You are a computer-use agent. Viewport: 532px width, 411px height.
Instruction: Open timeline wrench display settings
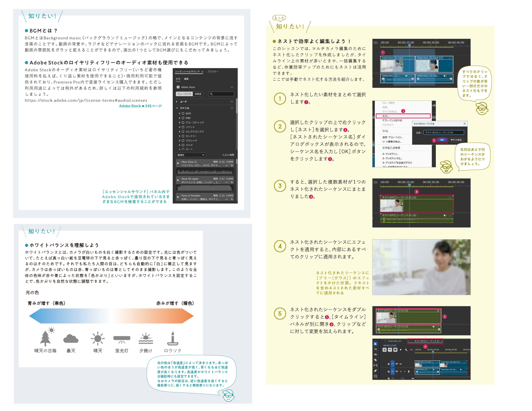point(406,350)
